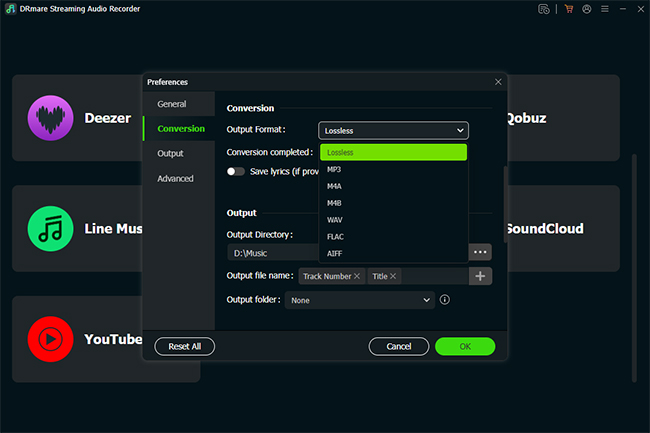Go to the Output tab
This screenshot has width=650, height=433.
click(179, 153)
